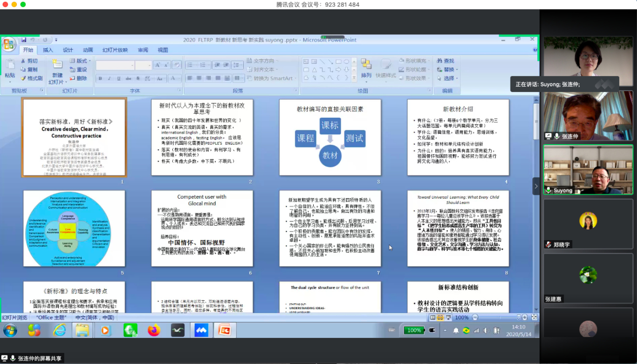637x364 pixels.
Task: Save the presentation from Quick Access toolbar
Action: [x=24, y=40]
